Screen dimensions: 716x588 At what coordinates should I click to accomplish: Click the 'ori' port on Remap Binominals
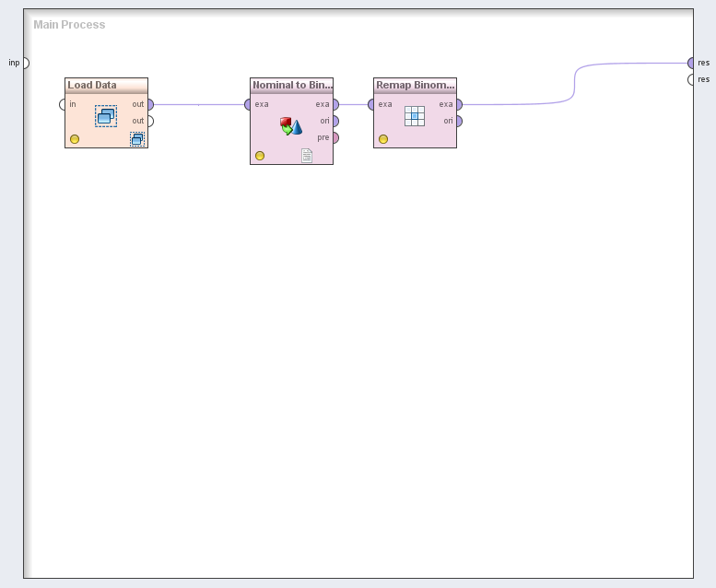click(458, 121)
